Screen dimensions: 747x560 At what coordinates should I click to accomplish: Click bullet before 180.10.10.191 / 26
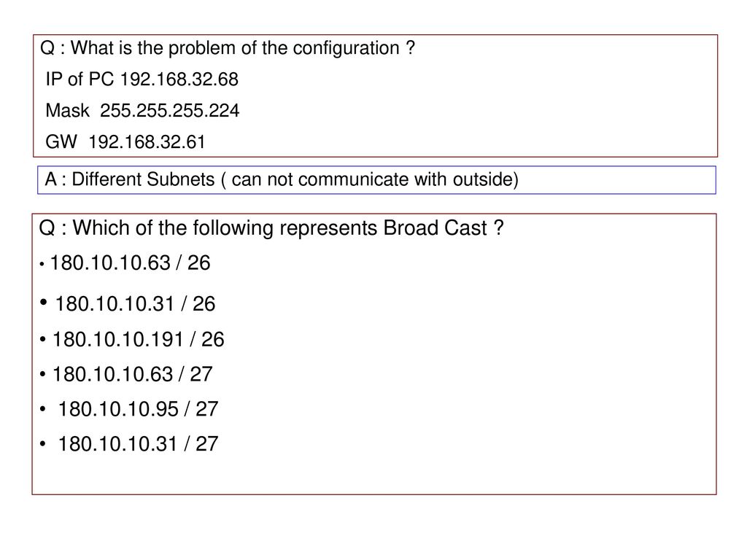click(x=43, y=340)
